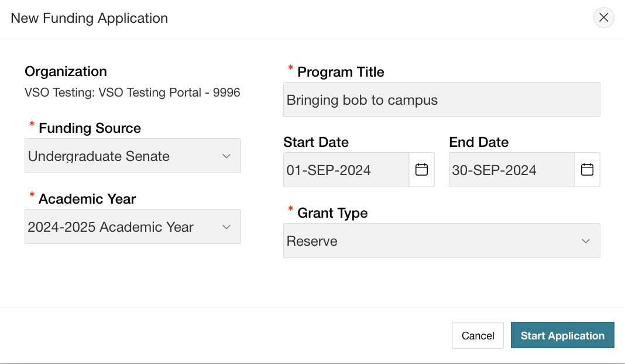Click the 30-SEP-2024 end date field

click(512, 170)
